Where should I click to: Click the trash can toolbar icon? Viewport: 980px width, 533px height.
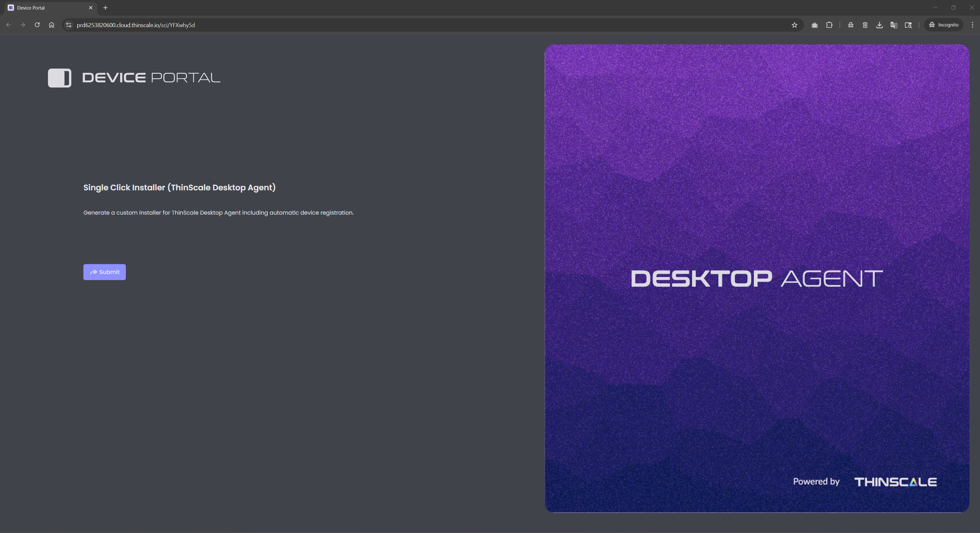[865, 25]
